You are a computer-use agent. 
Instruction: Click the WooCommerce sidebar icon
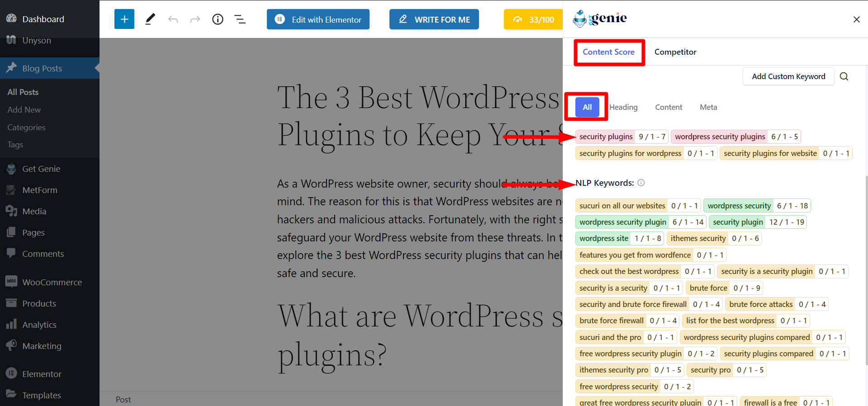[11, 281]
